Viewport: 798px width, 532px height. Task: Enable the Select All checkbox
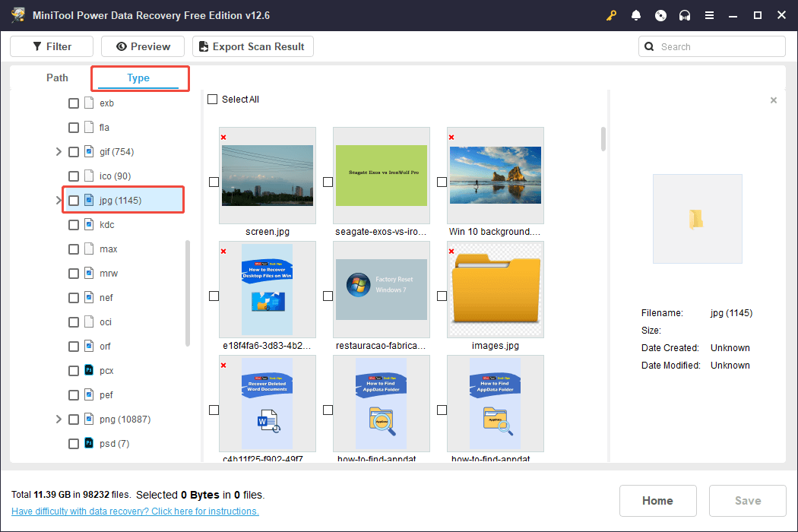pos(211,99)
